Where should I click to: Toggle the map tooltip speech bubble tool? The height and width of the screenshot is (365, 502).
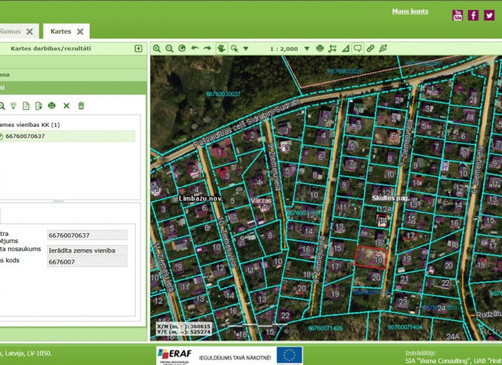click(x=358, y=49)
